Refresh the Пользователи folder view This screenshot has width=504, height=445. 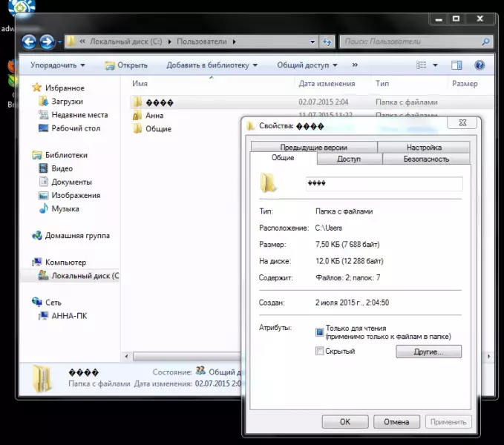tap(327, 42)
